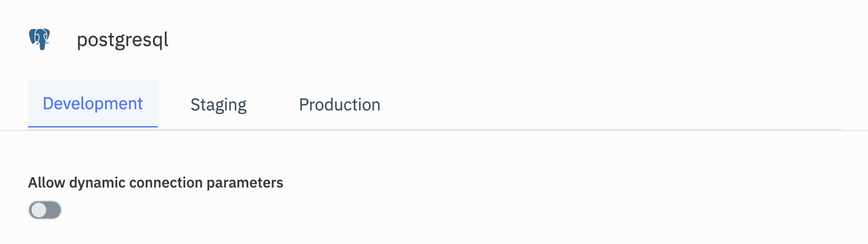Screen dimensions: 868x244
Task: Click the Development tab's blue label
Action: point(93,104)
